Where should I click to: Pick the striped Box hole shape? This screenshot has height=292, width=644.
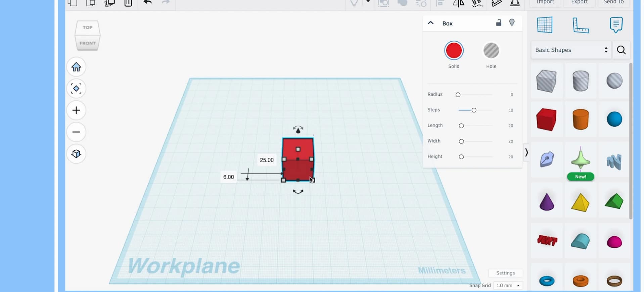pos(546,81)
